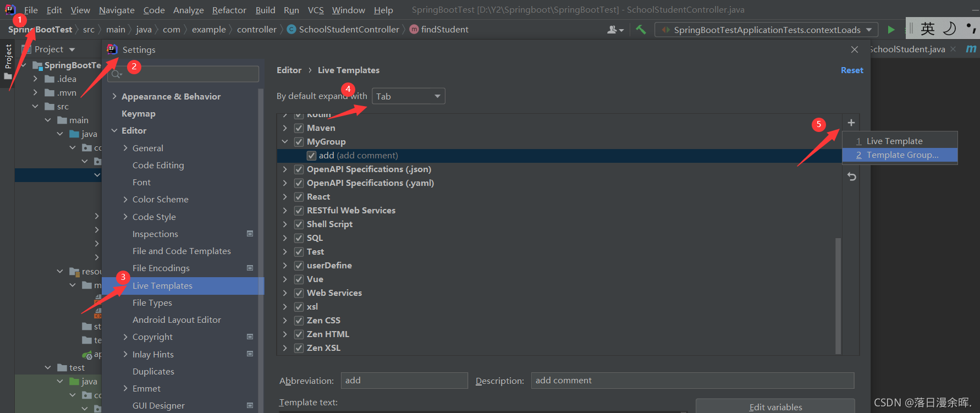Click the add template plus icon
Image resolution: width=980 pixels, height=413 pixels.
pos(851,123)
